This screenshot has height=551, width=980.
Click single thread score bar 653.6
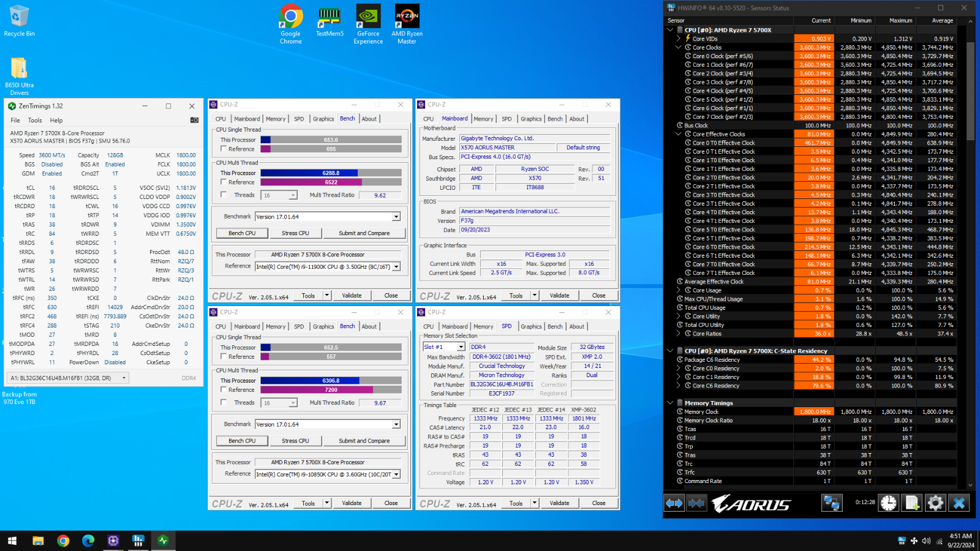click(331, 140)
